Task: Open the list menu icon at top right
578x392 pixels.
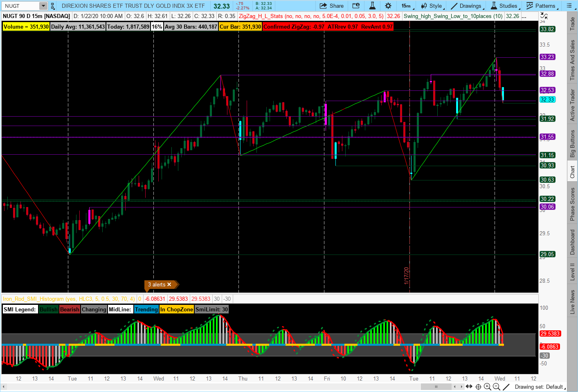Action: click(x=569, y=6)
